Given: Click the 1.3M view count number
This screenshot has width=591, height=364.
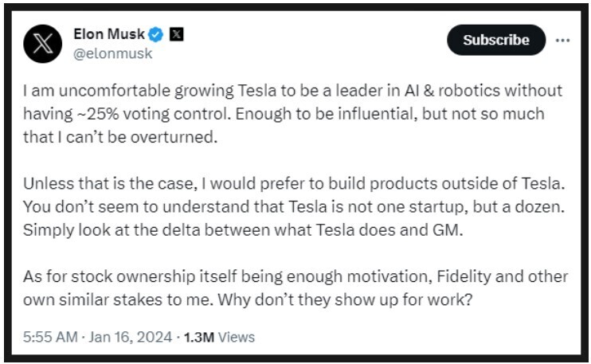Looking at the screenshot, I should (x=198, y=337).
